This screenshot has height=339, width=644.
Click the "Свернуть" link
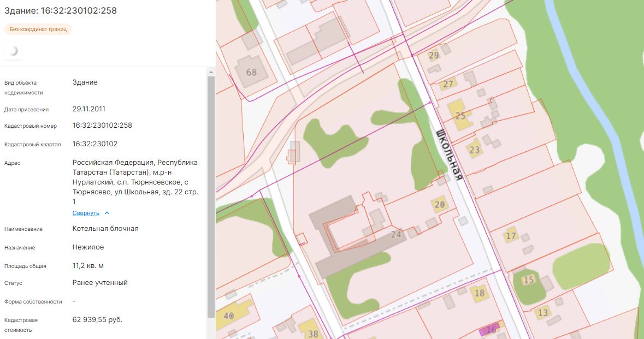click(86, 213)
